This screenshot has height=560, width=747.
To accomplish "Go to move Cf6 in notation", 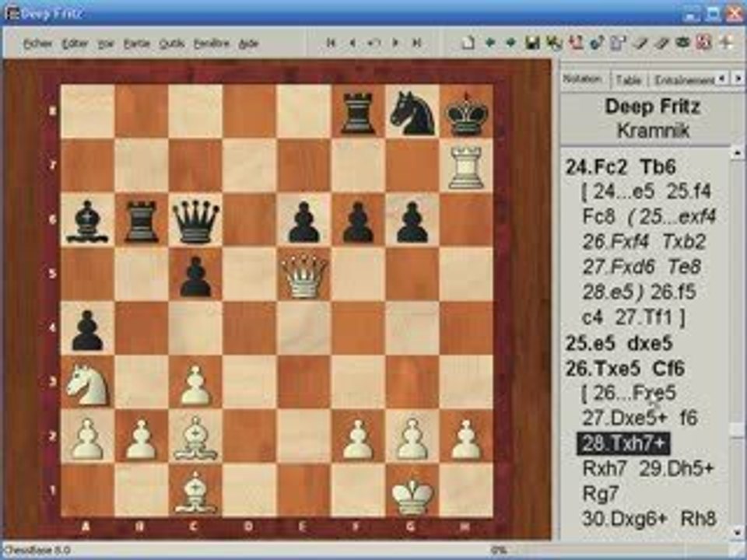I will 669,368.
